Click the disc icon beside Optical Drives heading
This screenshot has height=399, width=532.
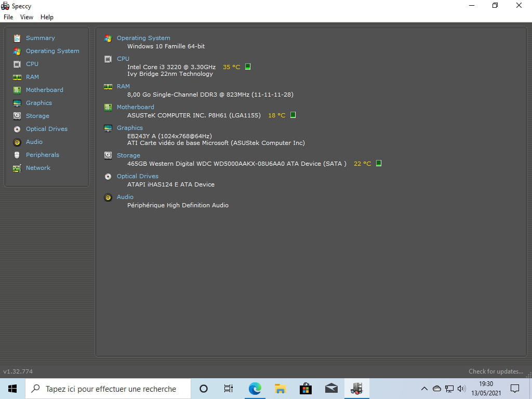pyautogui.click(x=108, y=177)
